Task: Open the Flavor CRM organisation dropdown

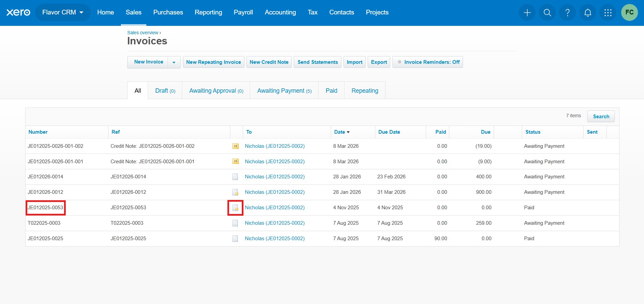Action: tap(62, 12)
